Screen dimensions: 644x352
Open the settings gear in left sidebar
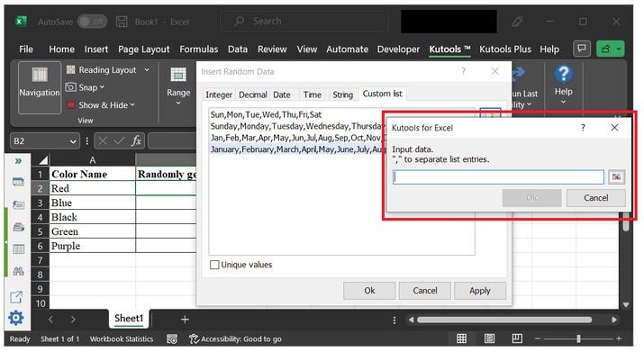(x=16, y=318)
